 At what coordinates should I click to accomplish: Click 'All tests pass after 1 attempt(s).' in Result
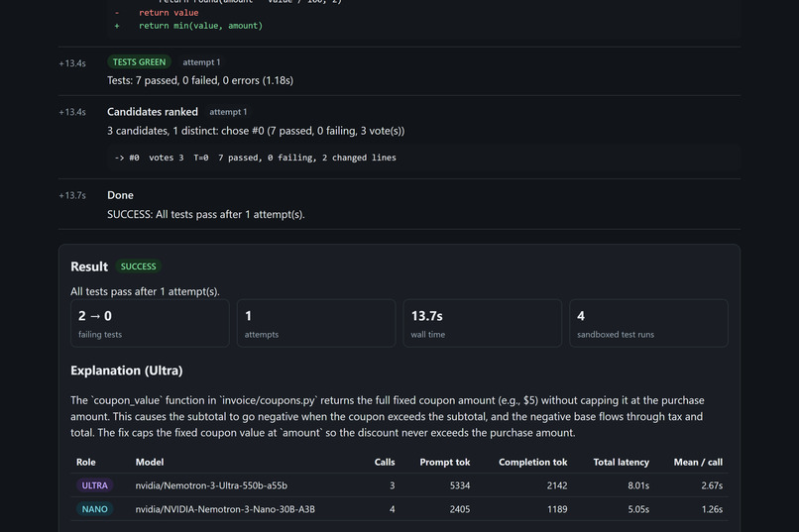coord(145,291)
